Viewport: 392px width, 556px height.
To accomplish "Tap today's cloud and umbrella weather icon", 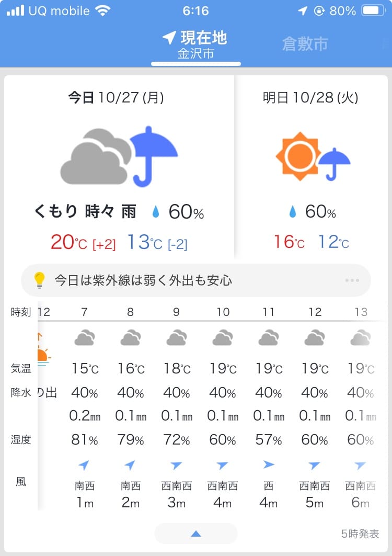I will coord(119,156).
